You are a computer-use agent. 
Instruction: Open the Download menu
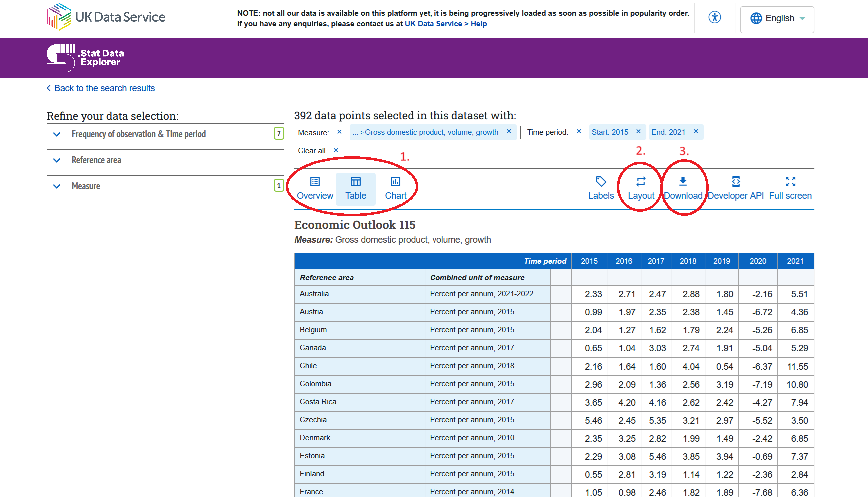683,189
